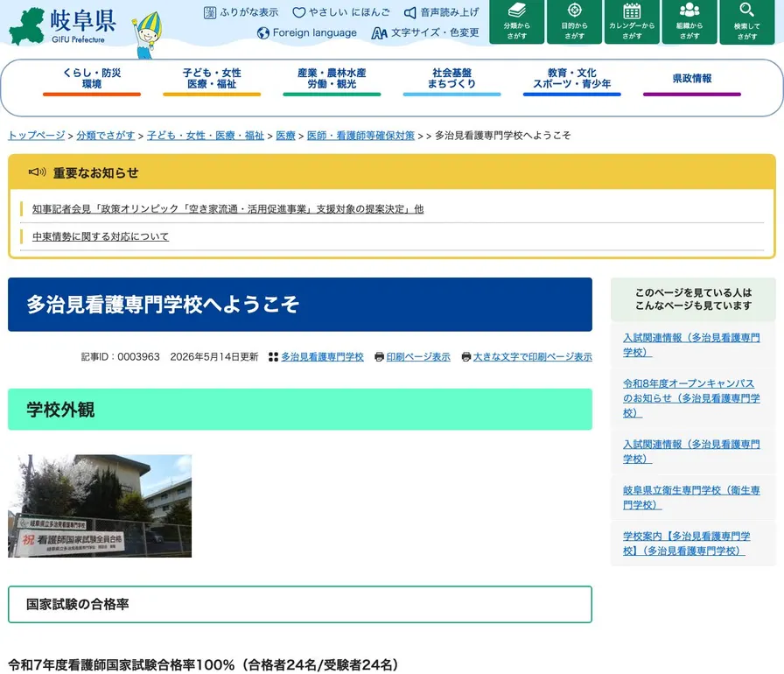Click 組織からさがす people icon button
This screenshot has height=674, width=784.
689,22
